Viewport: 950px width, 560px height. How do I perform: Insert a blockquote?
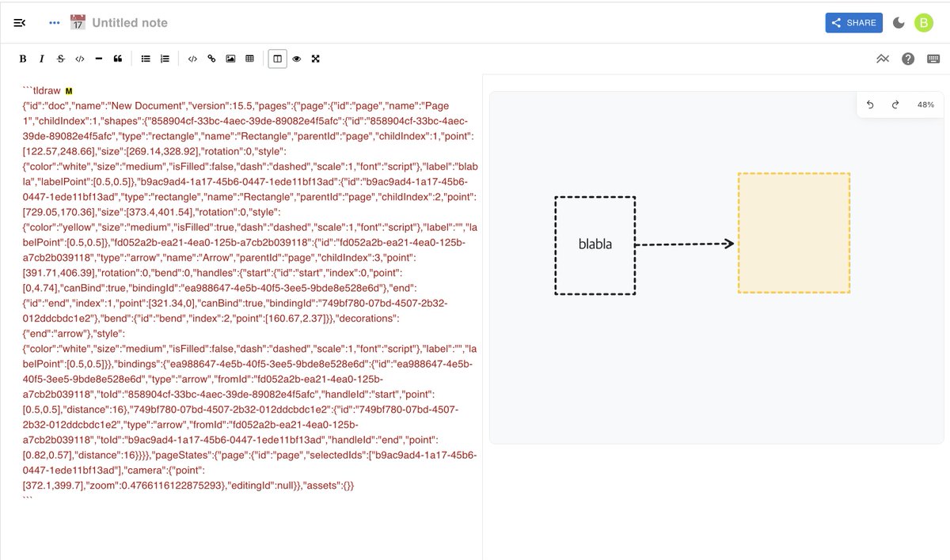click(x=118, y=59)
